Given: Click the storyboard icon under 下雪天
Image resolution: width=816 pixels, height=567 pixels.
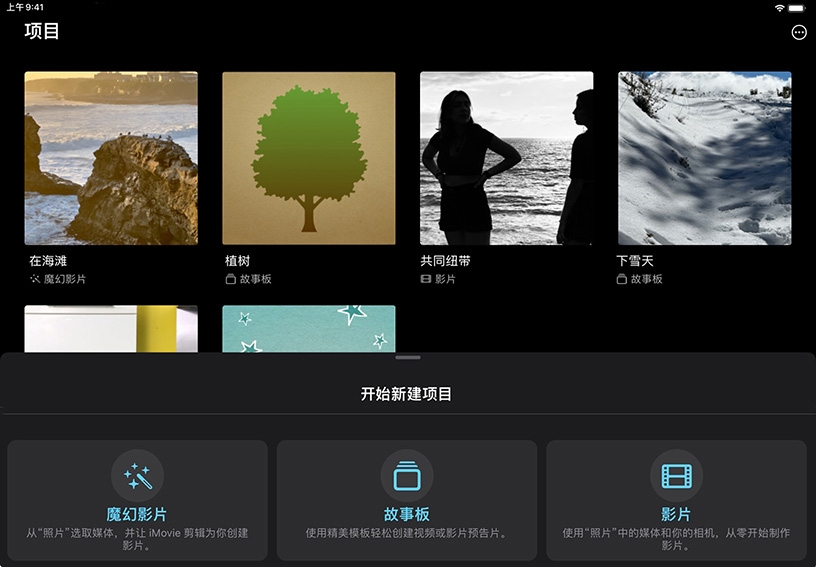Looking at the screenshot, I should (622, 279).
